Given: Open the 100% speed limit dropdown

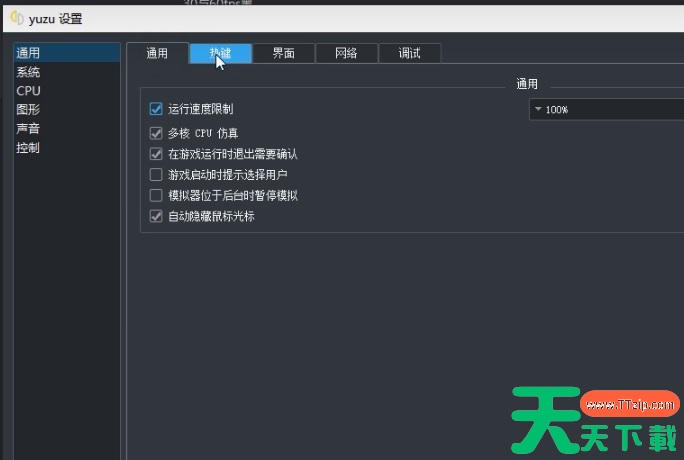Looking at the screenshot, I should (x=606, y=110).
